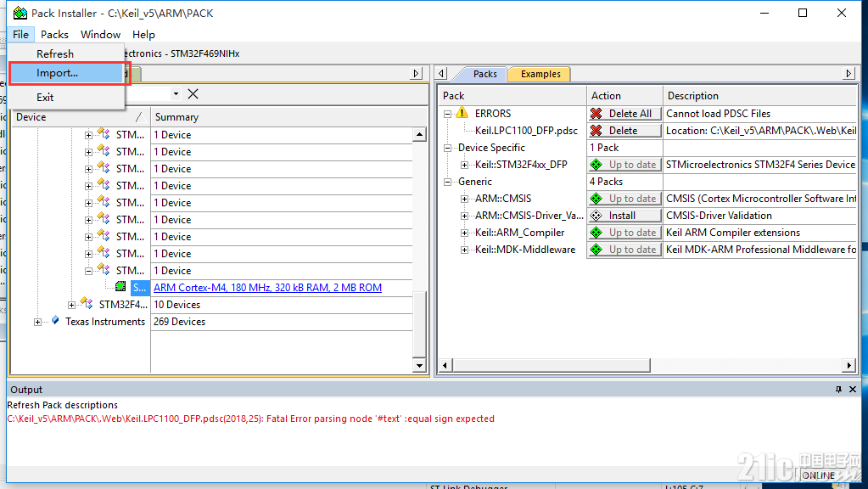Click the Packs list horizontal scroll left arrow
The width and height of the screenshot is (868, 489).
[445, 365]
